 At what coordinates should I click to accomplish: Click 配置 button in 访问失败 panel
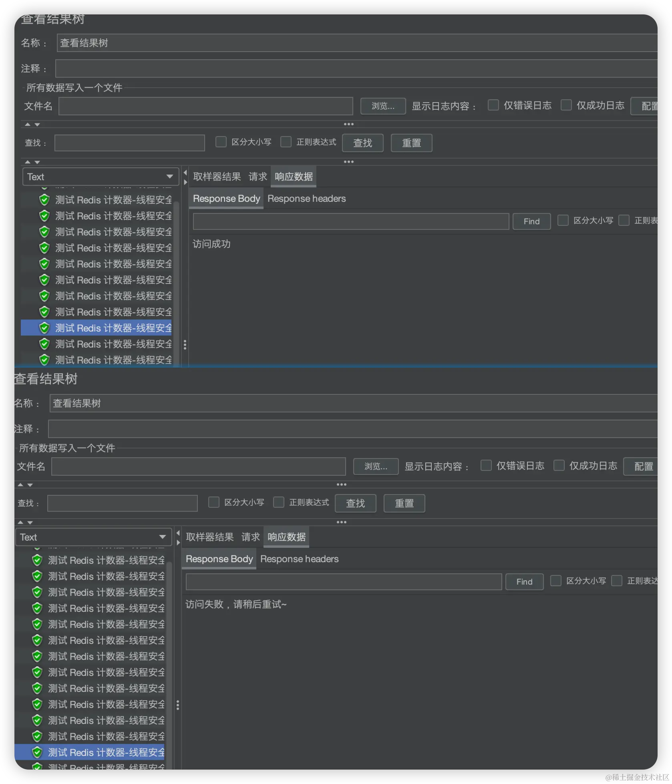click(x=640, y=466)
